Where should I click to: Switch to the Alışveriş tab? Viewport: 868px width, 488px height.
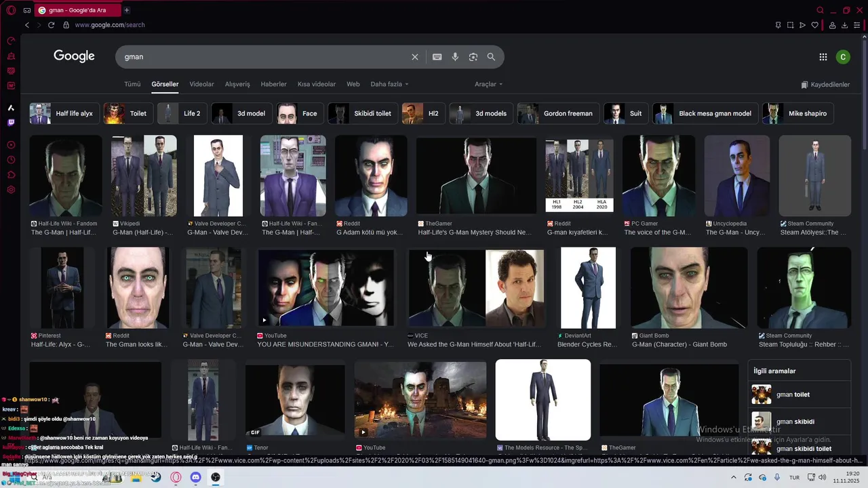click(237, 84)
